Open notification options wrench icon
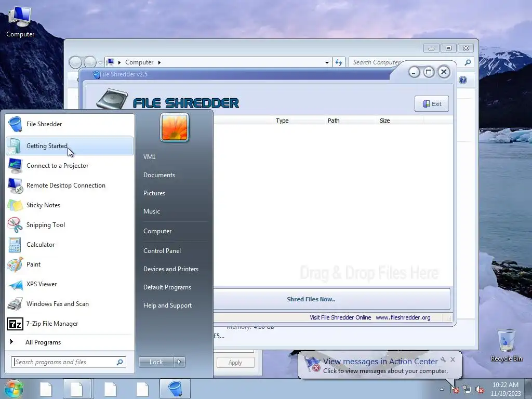The image size is (532, 399). pyautogui.click(x=443, y=360)
